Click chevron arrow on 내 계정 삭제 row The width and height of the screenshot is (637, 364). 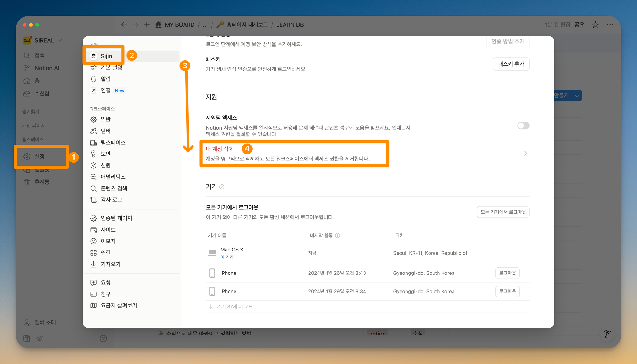pos(526,154)
